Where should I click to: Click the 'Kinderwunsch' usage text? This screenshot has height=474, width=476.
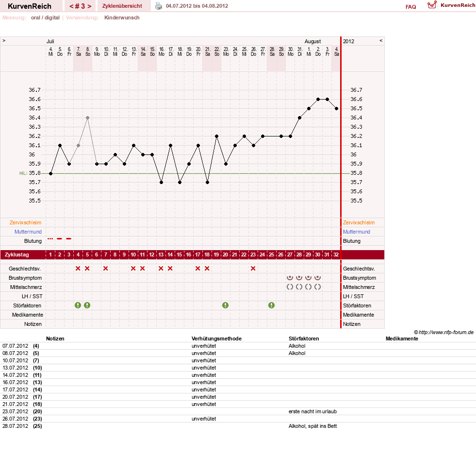122,17
